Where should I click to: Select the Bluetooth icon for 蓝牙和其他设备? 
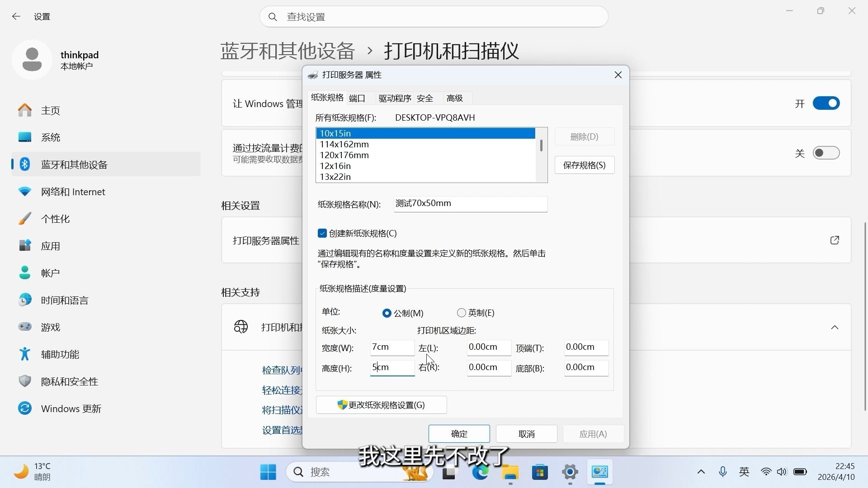(25, 164)
